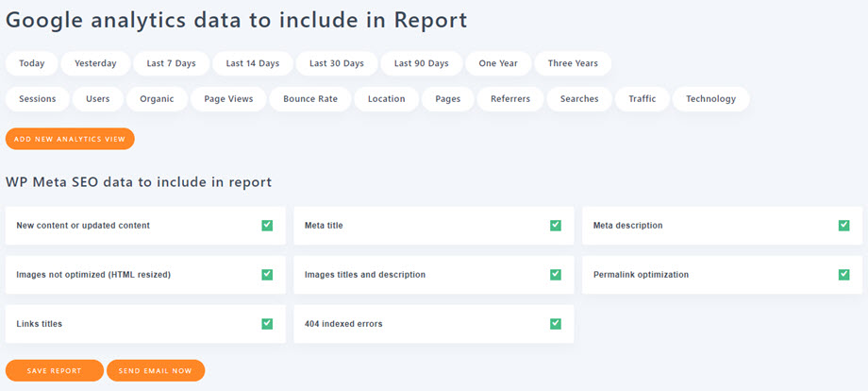Select the Today date range
Image resolution: width=868 pixels, height=391 pixels.
coord(32,63)
